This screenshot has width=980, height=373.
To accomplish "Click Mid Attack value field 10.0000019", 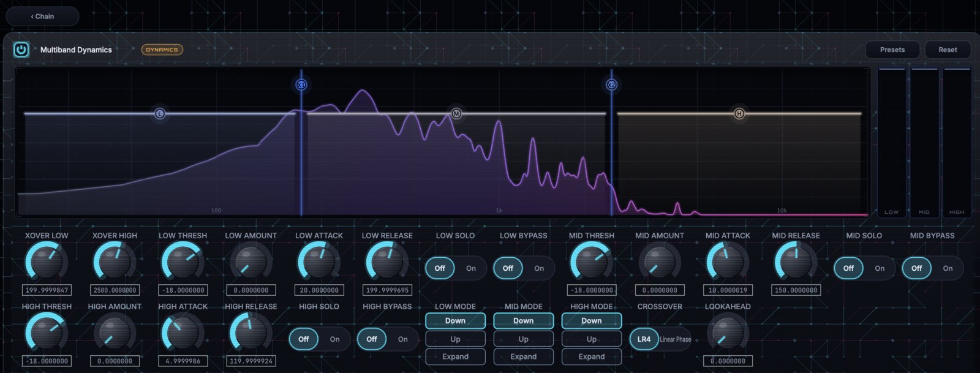I will click(728, 290).
